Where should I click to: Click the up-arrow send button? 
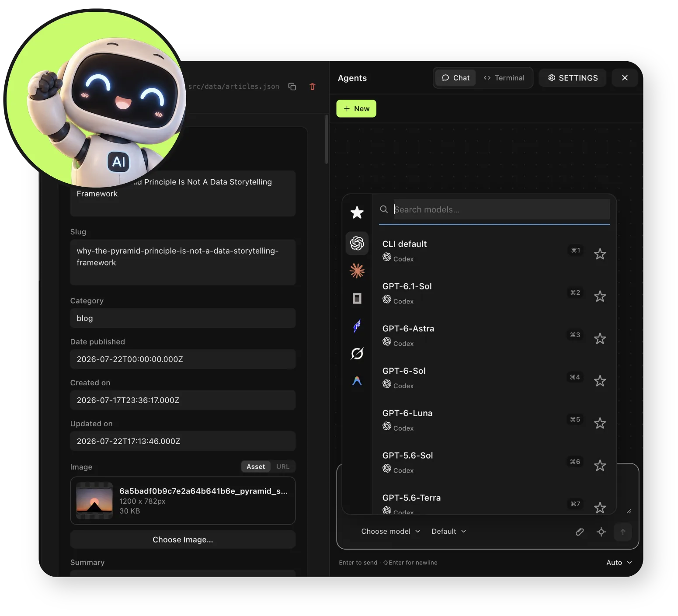point(623,532)
